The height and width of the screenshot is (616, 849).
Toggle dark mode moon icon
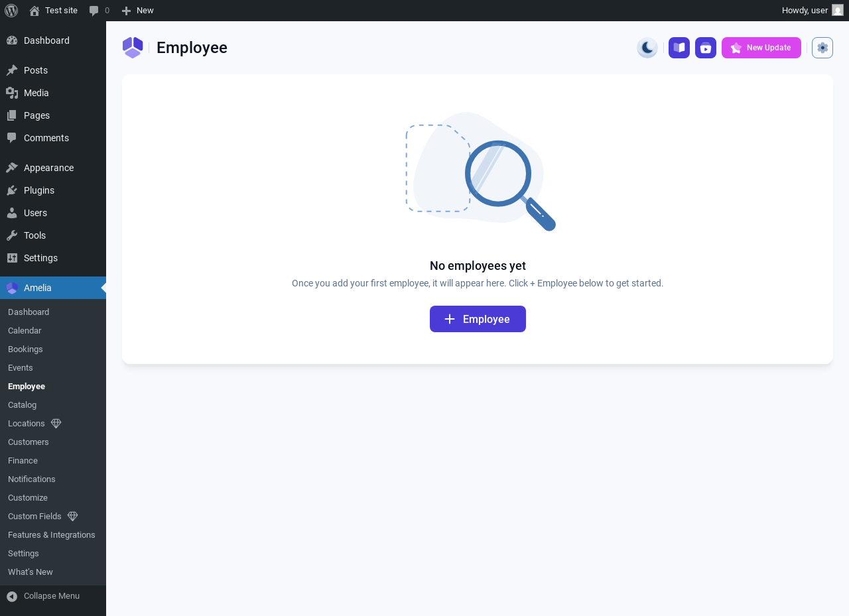[x=647, y=48]
